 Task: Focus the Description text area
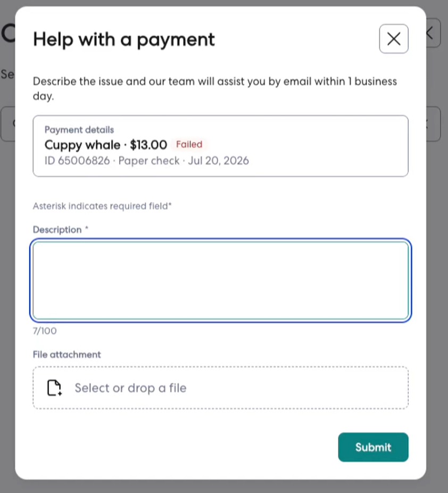coord(221,281)
